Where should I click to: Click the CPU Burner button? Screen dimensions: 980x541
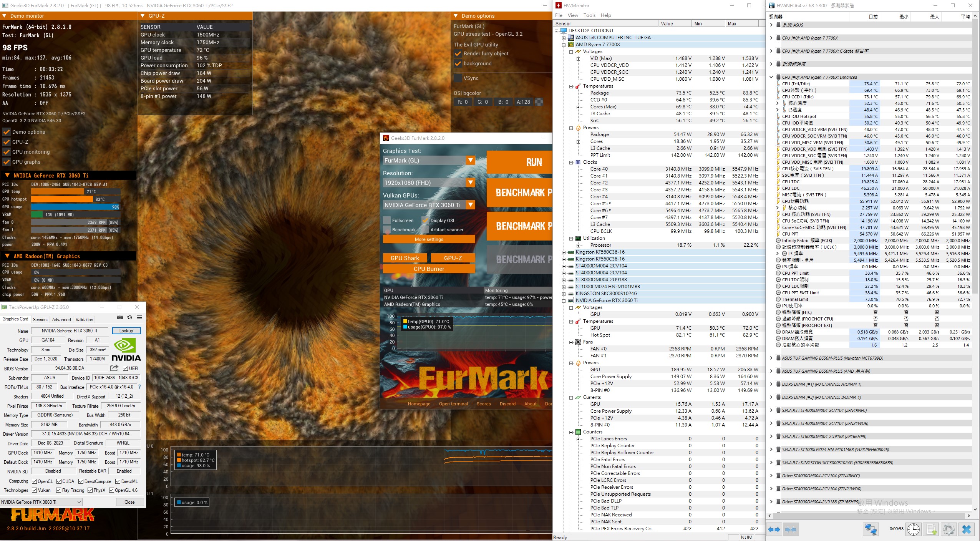[429, 269]
